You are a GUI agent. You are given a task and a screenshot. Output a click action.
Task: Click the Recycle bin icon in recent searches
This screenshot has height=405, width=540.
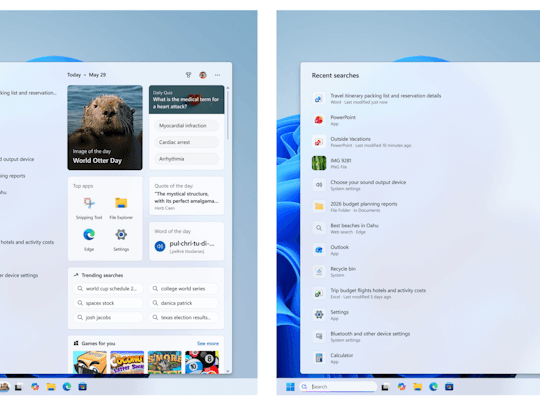[x=319, y=271]
